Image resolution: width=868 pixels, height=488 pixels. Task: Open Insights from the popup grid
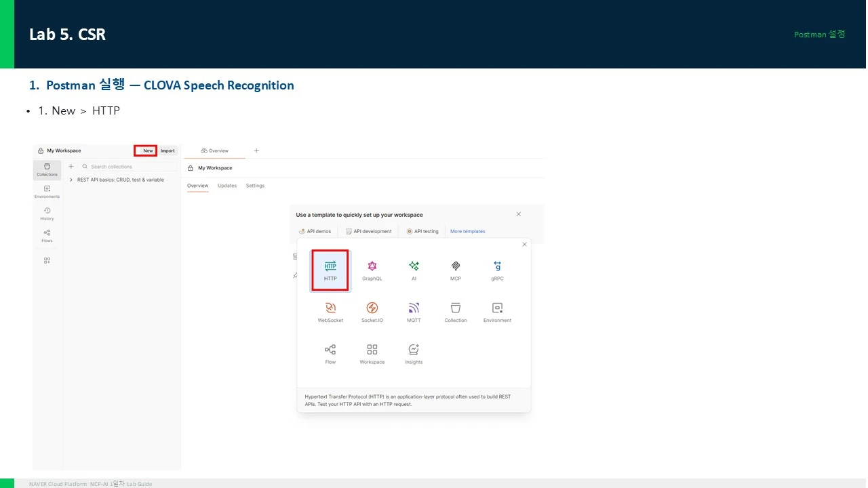414,354
